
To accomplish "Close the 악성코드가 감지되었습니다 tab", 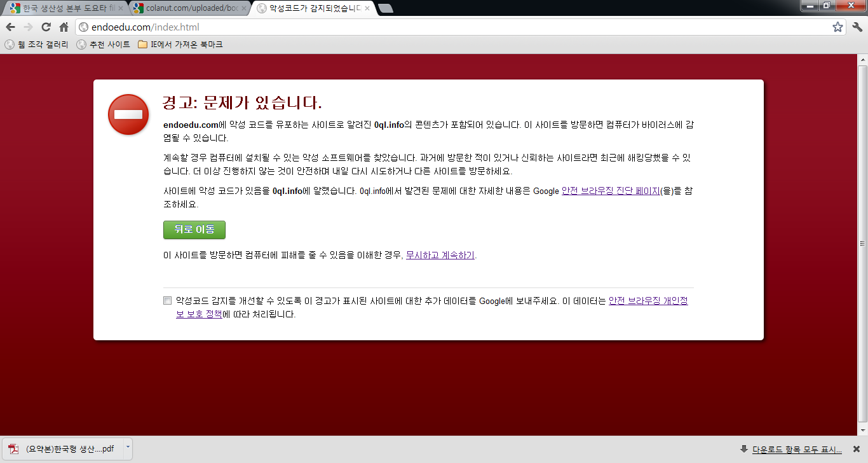I will click(x=367, y=8).
